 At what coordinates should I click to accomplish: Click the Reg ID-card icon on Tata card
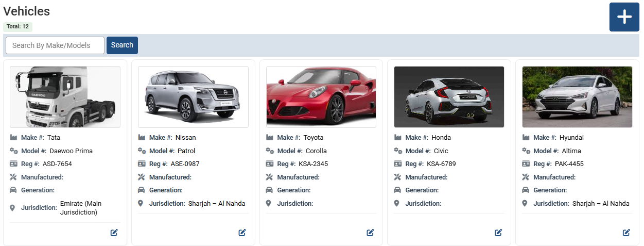coord(13,164)
